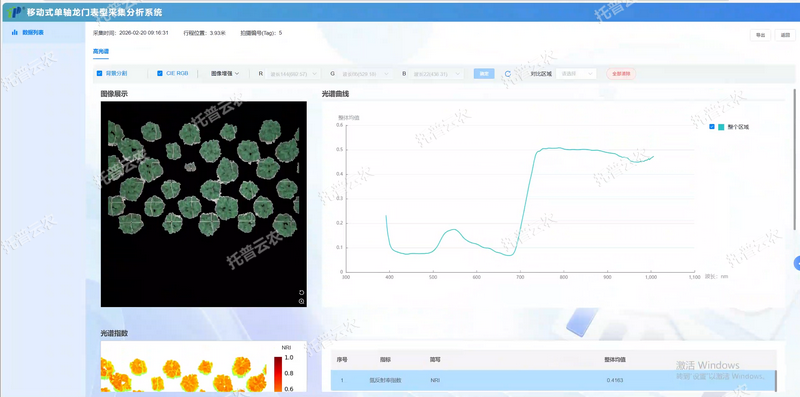Screen dimensions: 800x397
Task: Open the 对比区域 select dropdown
Action: [576, 74]
